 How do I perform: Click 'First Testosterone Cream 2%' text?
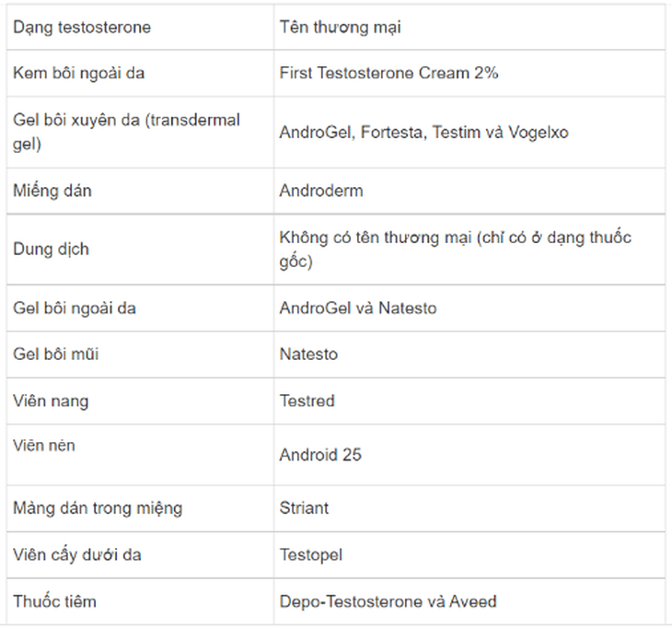(x=388, y=73)
